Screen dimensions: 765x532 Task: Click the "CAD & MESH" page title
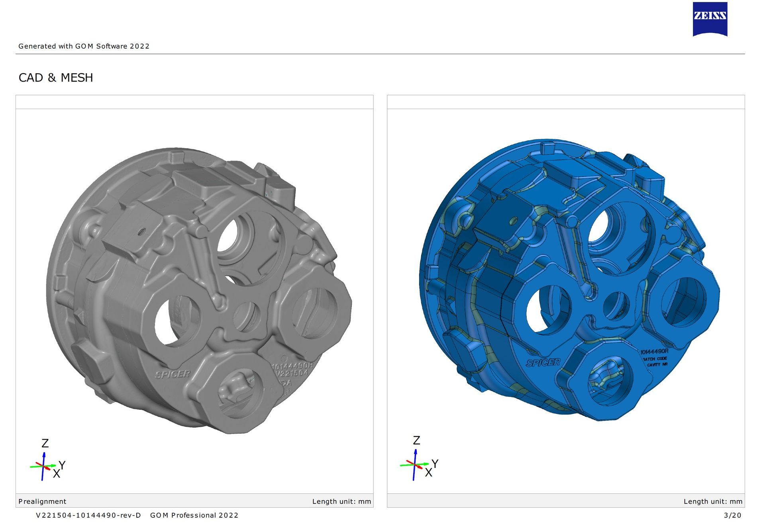point(56,78)
